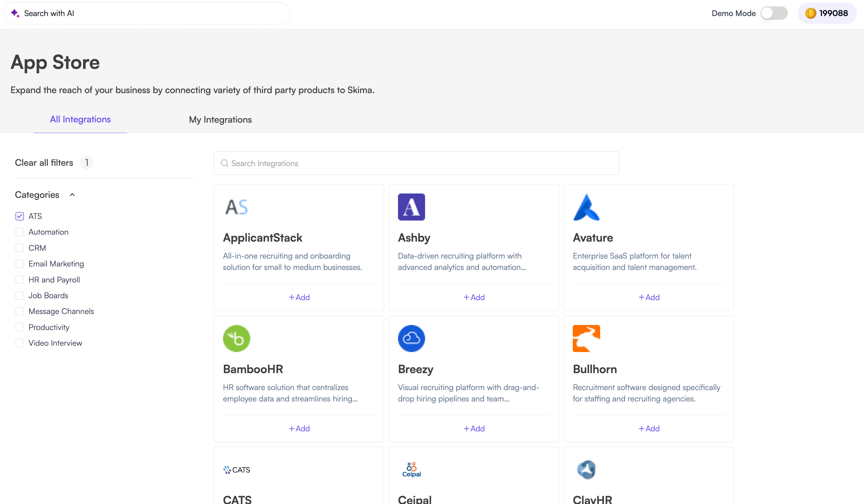Viewport: 864px width, 504px height.
Task: Click the Breezy cloud icon
Action: (412, 338)
